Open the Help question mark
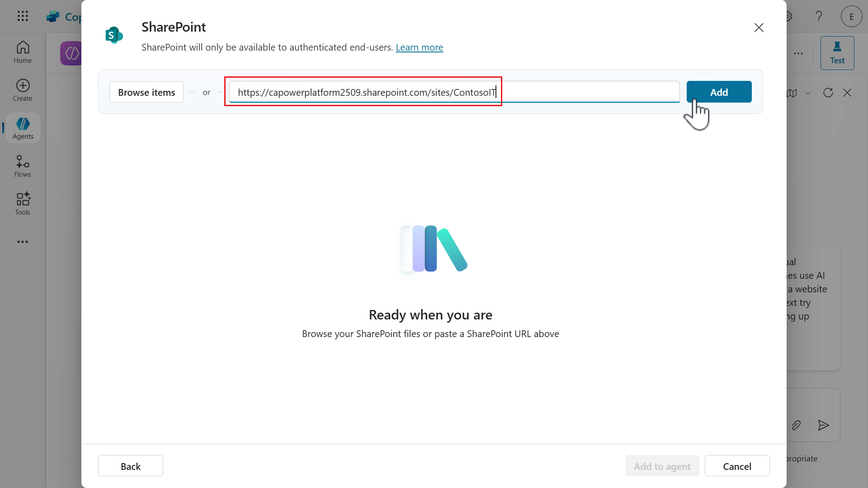This screenshot has height=488, width=868. [819, 16]
